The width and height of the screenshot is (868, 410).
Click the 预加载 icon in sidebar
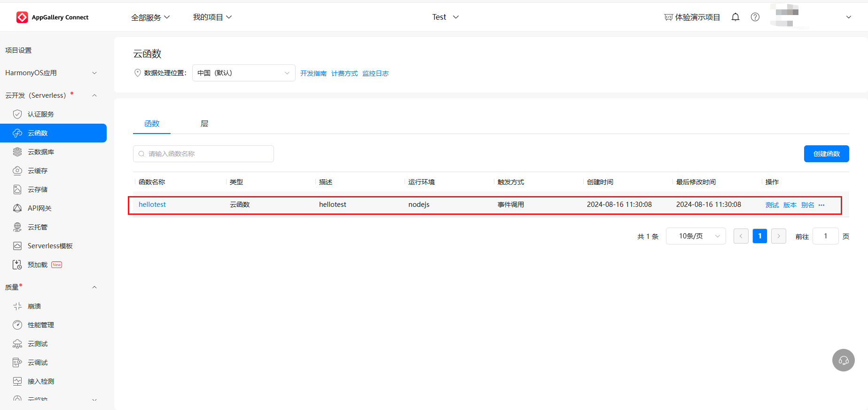[x=17, y=265]
